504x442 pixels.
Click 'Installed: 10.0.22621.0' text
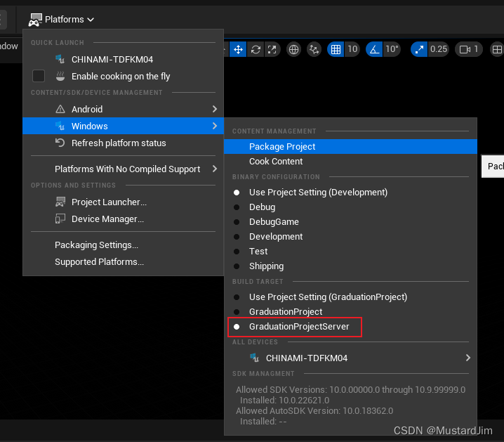284,400
